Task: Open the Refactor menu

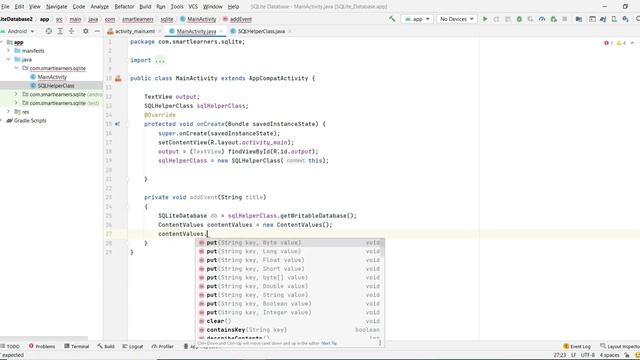Action: point(124,7)
